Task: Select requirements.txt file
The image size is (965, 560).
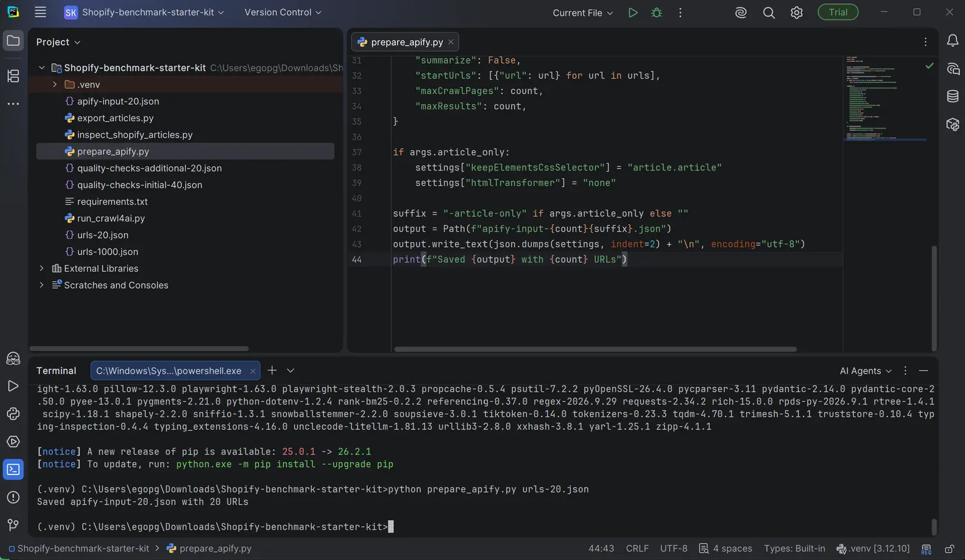Action: [x=112, y=201]
